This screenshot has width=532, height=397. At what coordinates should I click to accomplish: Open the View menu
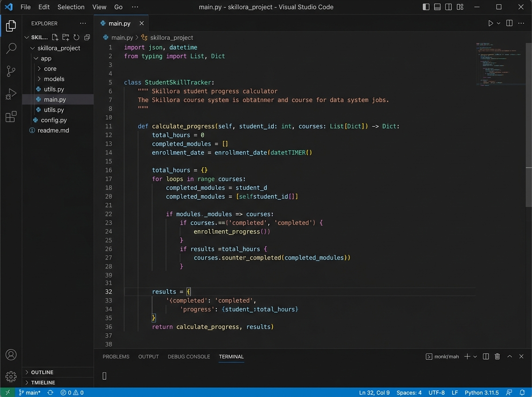click(x=99, y=7)
